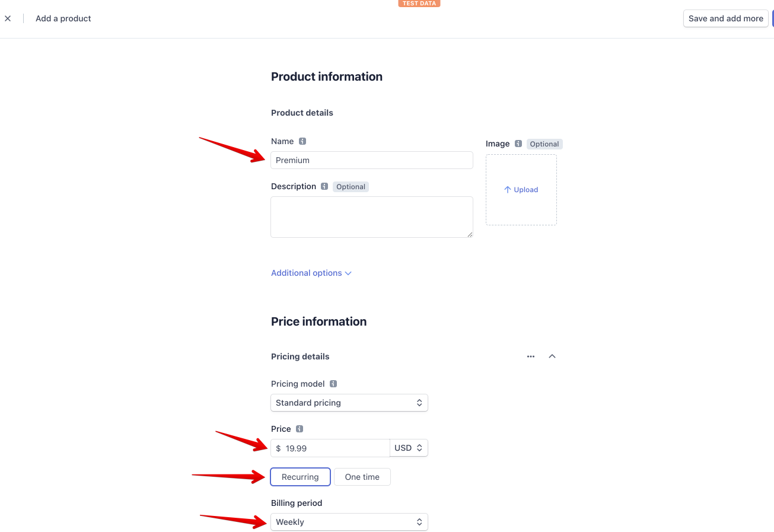The height and width of the screenshot is (532, 774).
Task: Open the three-dot pricing details menu
Action: click(531, 356)
